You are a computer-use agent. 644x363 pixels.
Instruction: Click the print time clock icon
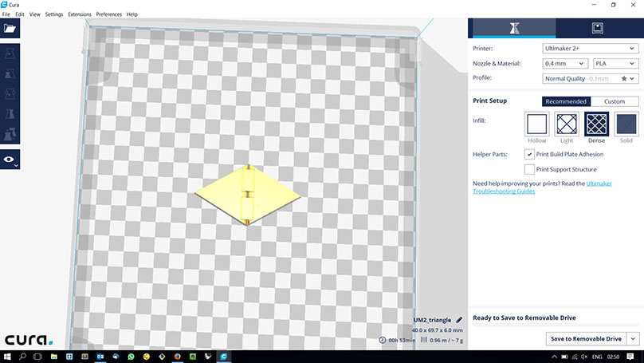[383, 340]
